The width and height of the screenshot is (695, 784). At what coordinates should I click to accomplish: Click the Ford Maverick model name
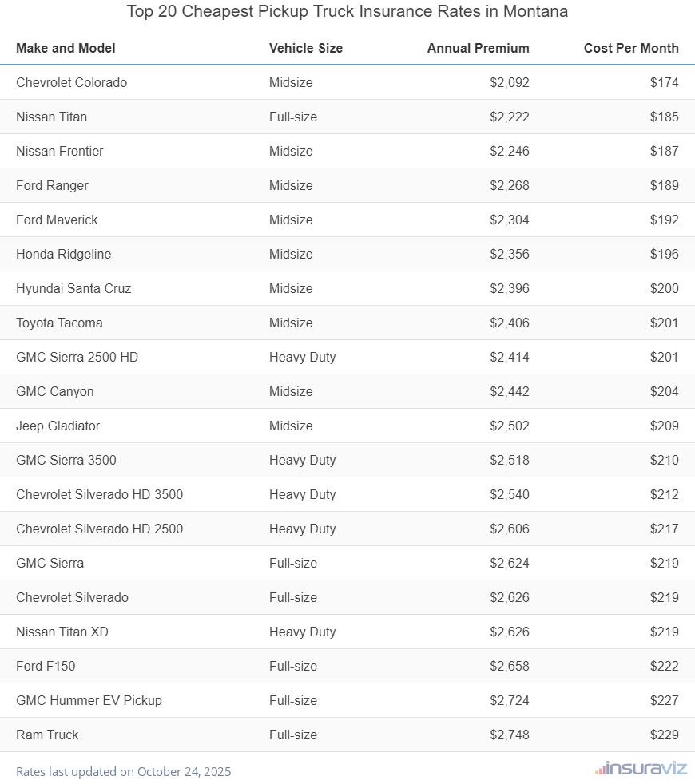pos(57,220)
